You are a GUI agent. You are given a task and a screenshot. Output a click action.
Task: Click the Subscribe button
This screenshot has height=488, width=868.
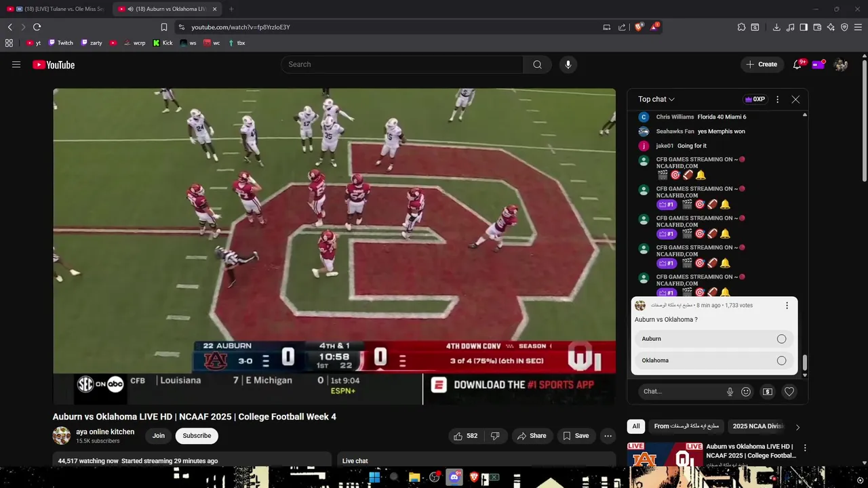click(x=197, y=436)
